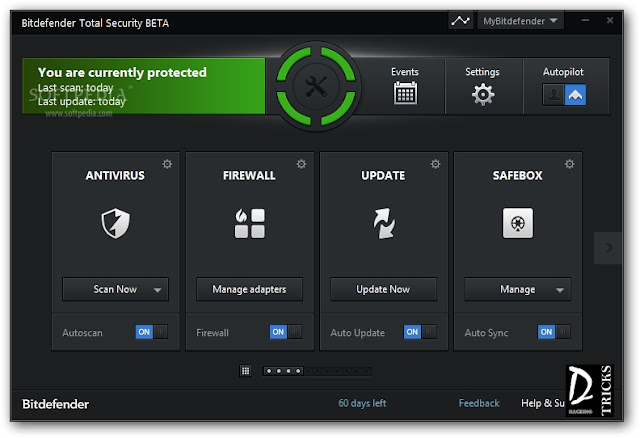Minimize the Bitdefender window
640x438 pixels.
pyautogui.click(x=585, y=20)
